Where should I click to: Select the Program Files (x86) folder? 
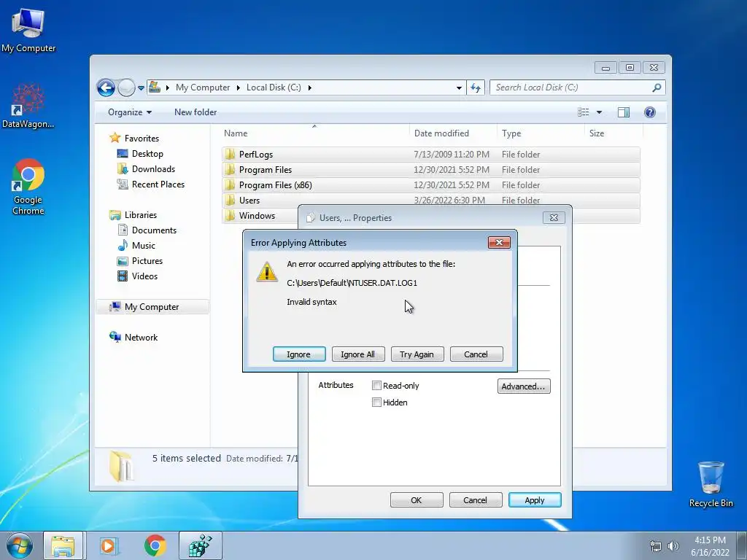point(430,184)
